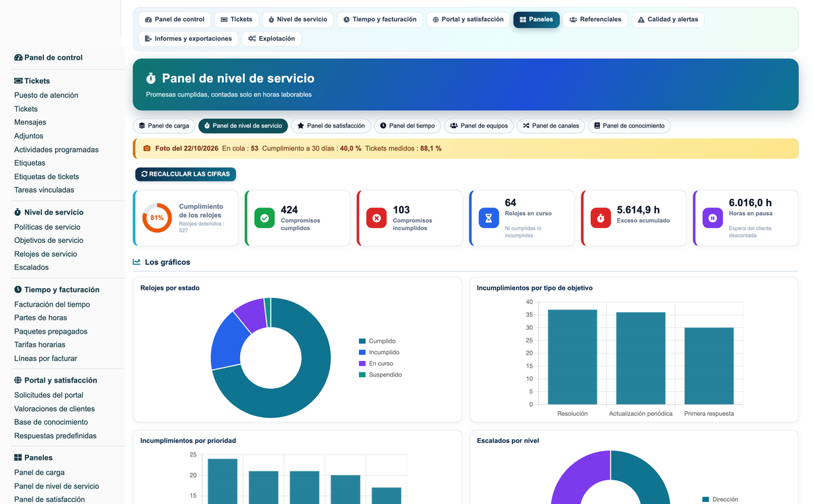814x504 pixels.
Task: Click the Resolución bar in the chart
Action: (x=573, y=357)
